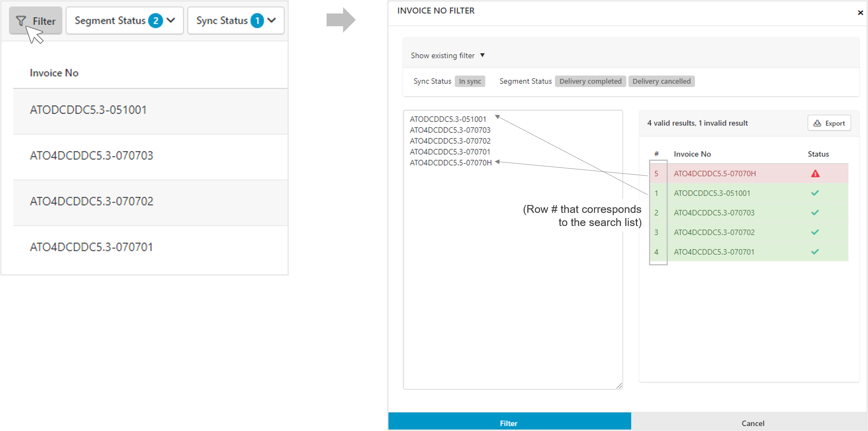Click the green checkmark for ATO4DCDDC5.3-070703
868x431 pixels.
click(x=815, y=213)
